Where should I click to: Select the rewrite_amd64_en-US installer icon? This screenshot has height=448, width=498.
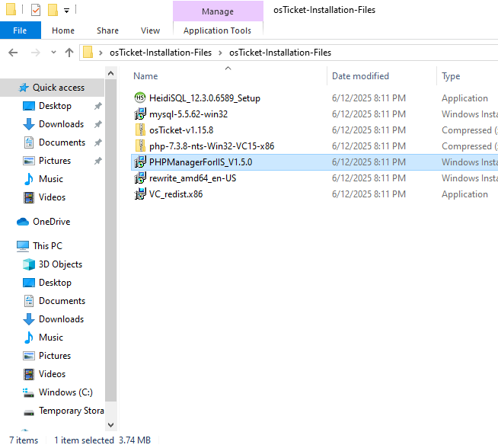[x=140, y=178]
